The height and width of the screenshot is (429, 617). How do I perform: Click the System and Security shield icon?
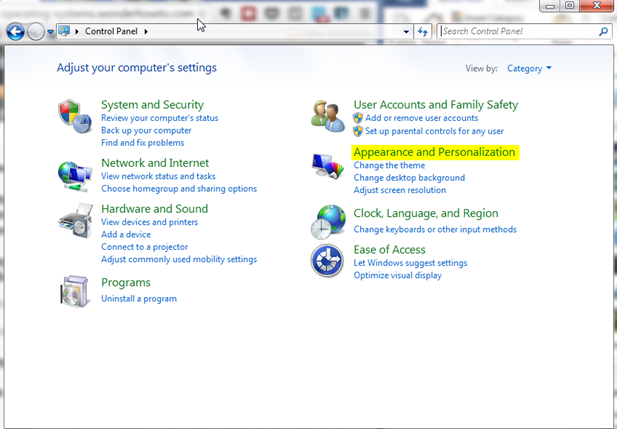[x=75, y=116]
